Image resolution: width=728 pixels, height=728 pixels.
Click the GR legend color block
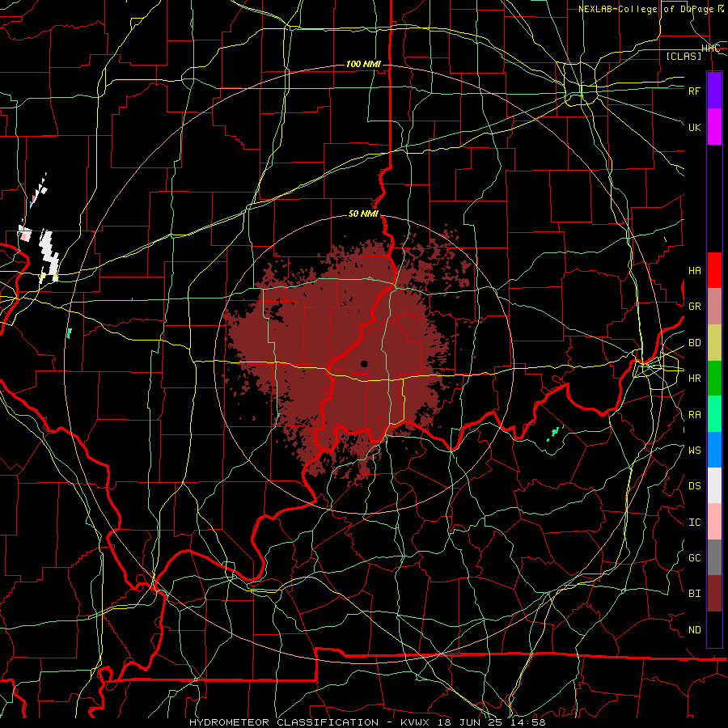pos(714,307)
